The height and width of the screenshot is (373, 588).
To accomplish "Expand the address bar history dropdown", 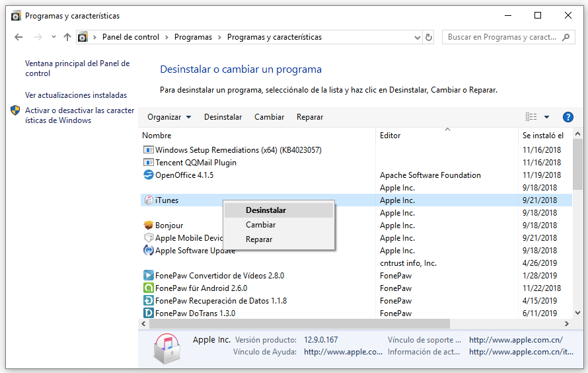I will tap(418, 38).
